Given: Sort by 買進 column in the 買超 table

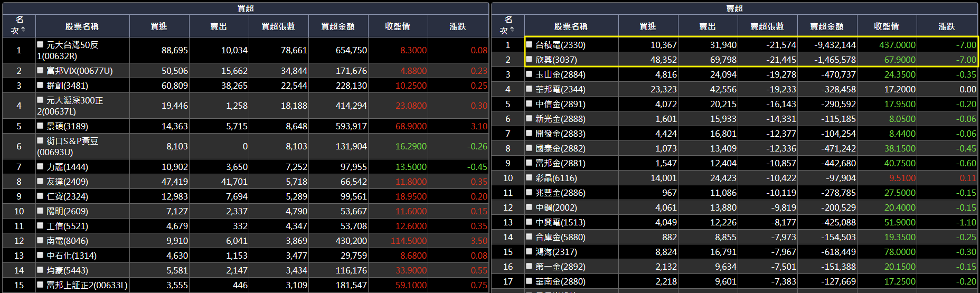Looking at the screenshot, I should pyautogui.click(x=159, y=26).
